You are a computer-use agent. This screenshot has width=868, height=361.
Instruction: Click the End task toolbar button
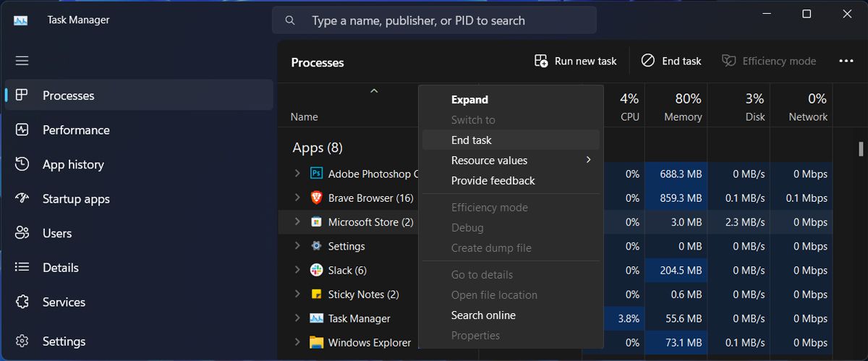[x=671, y=61]
